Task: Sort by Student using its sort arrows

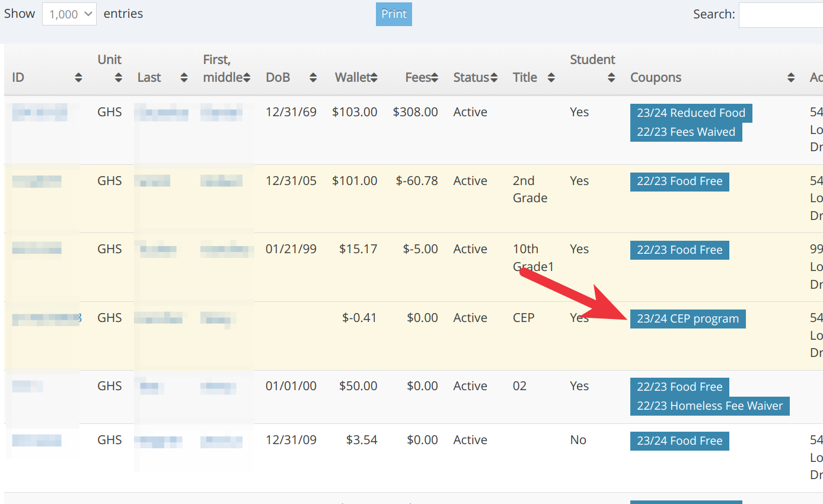Action: coord(611,78)
